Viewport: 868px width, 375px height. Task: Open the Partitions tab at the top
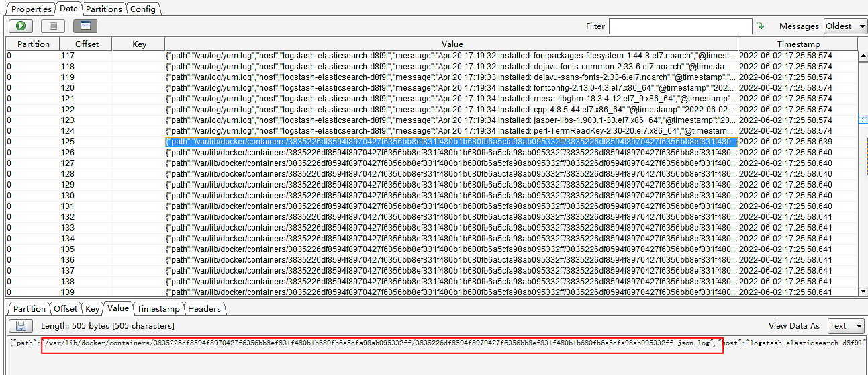coord(104,9)
